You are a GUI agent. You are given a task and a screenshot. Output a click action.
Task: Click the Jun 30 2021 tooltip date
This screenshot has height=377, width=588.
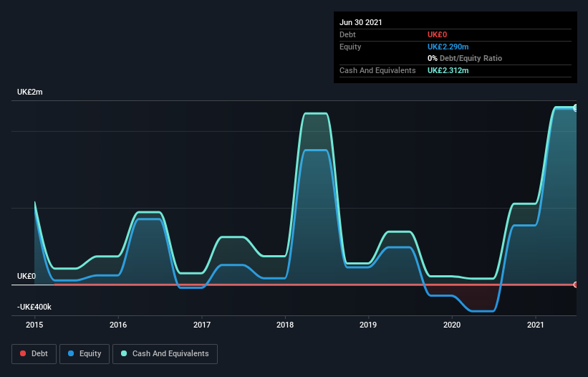coord(361,22)
